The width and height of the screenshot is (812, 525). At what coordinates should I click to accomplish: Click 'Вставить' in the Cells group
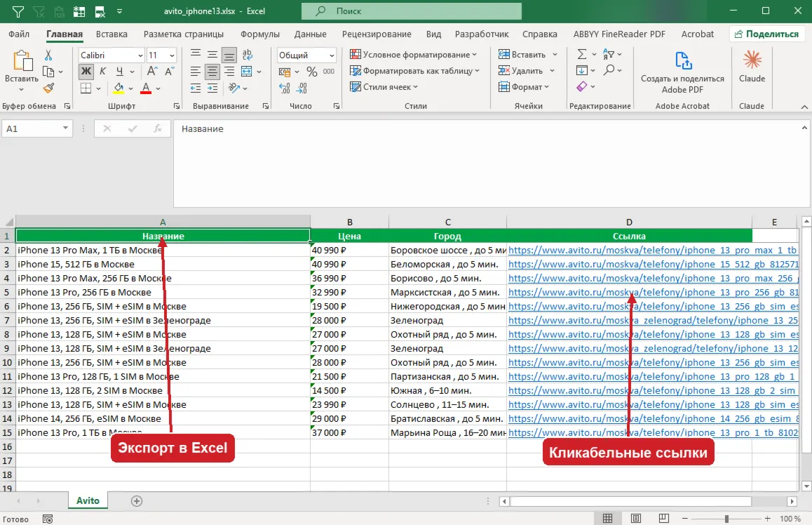(522, 55)
